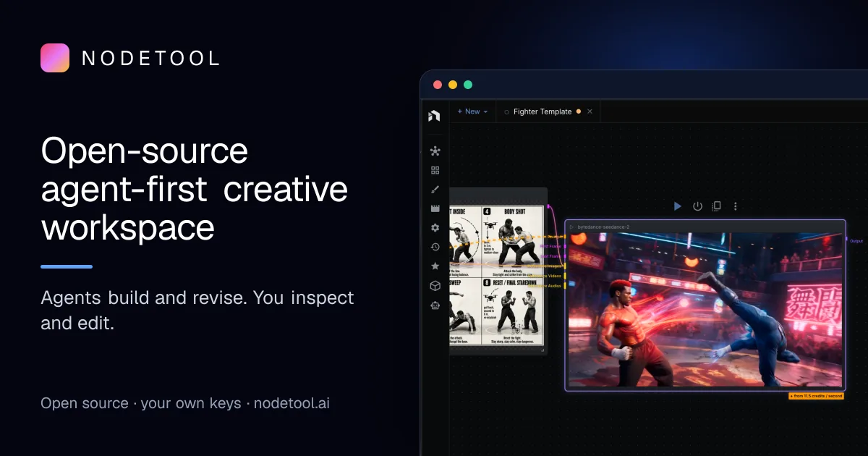Run the node with the play button

coord(677,206)
